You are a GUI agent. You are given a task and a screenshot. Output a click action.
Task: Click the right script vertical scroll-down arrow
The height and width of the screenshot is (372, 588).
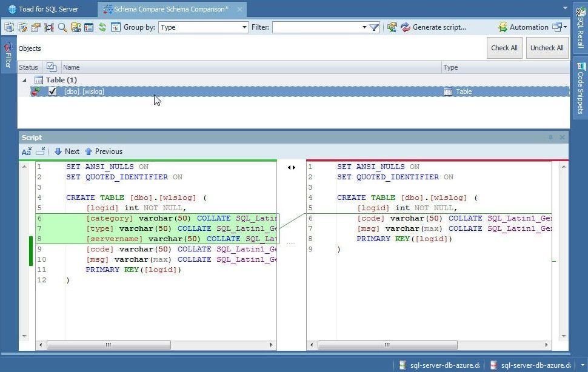pyautogui.click(x=564, y=336)
